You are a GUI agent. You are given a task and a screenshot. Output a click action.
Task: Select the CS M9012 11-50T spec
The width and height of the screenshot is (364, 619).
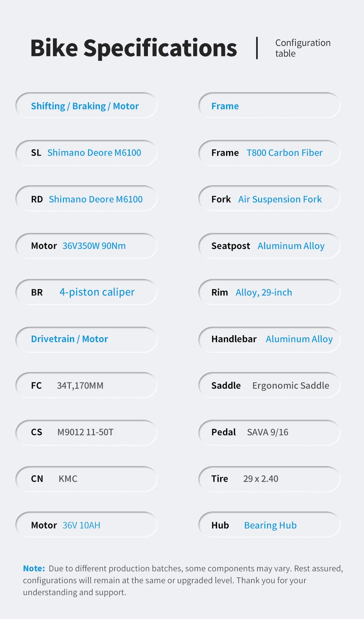(x=86, y=432)
